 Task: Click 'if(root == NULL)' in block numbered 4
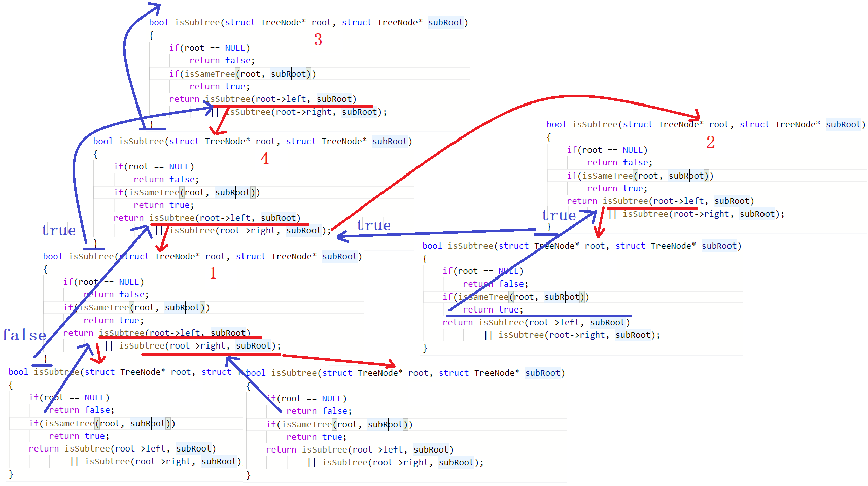click(x=154, y=166)
